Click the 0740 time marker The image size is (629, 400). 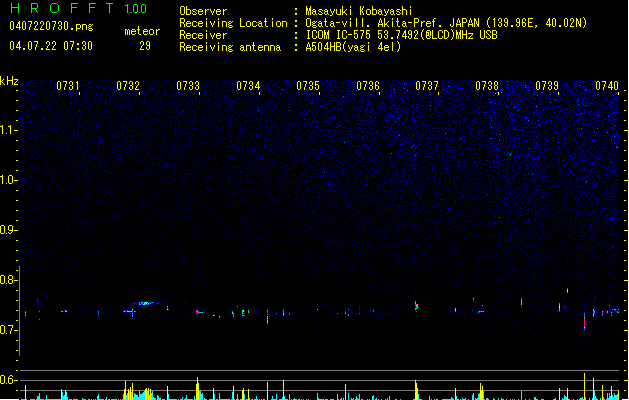coord(607,86)
